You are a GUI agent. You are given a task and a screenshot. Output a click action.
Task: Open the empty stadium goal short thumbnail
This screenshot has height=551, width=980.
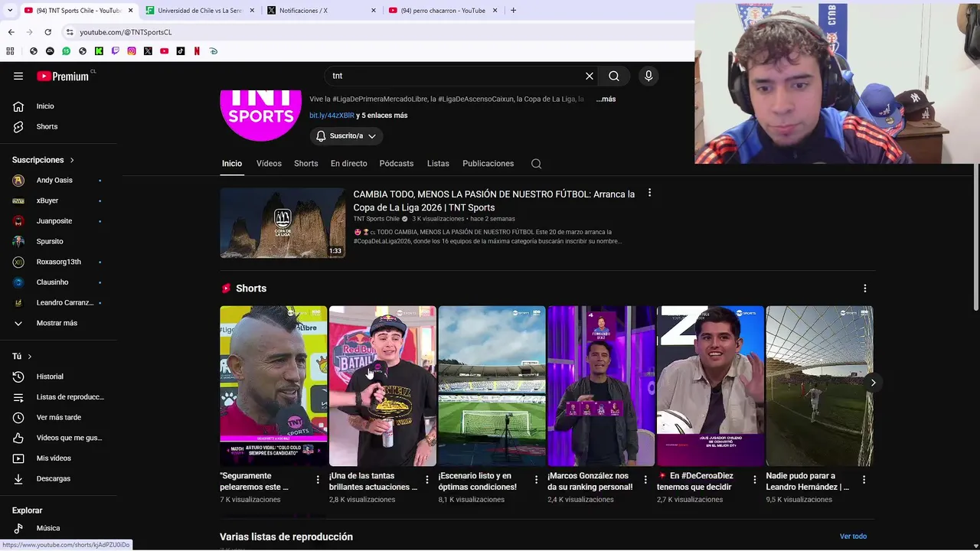(492, 386)
